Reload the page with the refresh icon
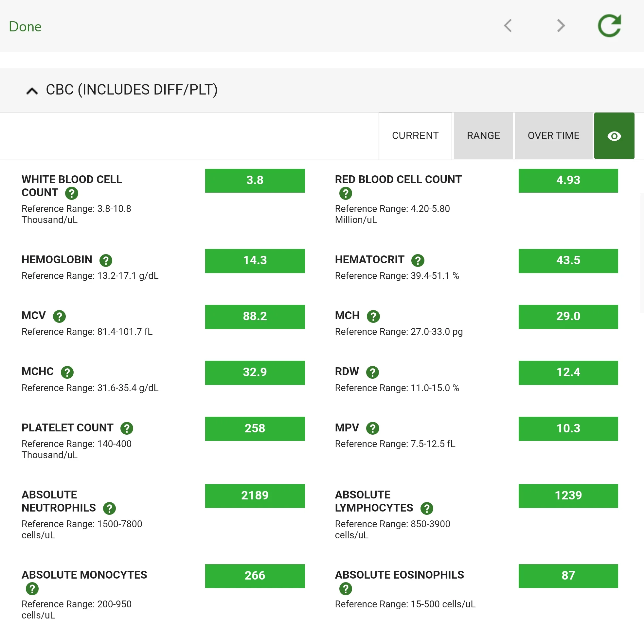 coord(609,26)
